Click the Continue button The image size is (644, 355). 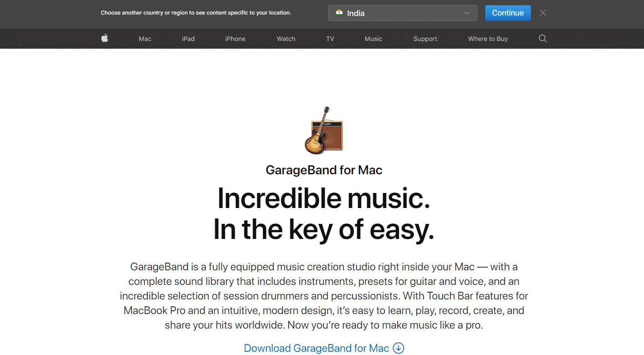[508, 13]
